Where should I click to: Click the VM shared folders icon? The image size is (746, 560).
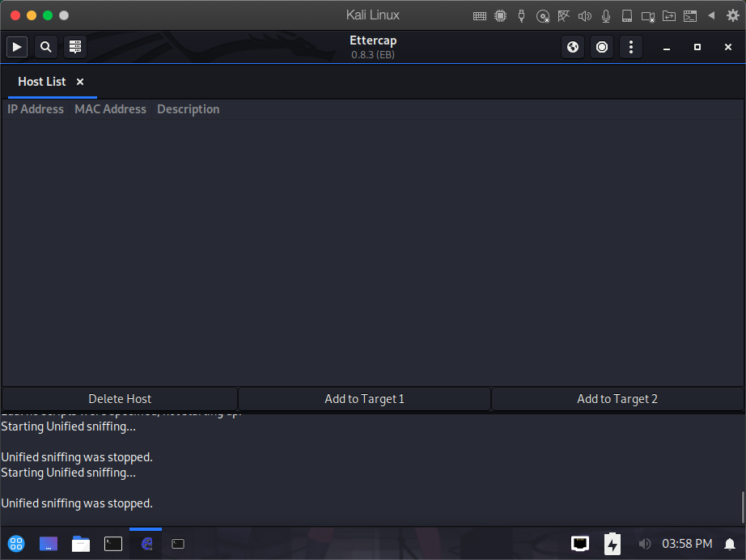point(669,15)
